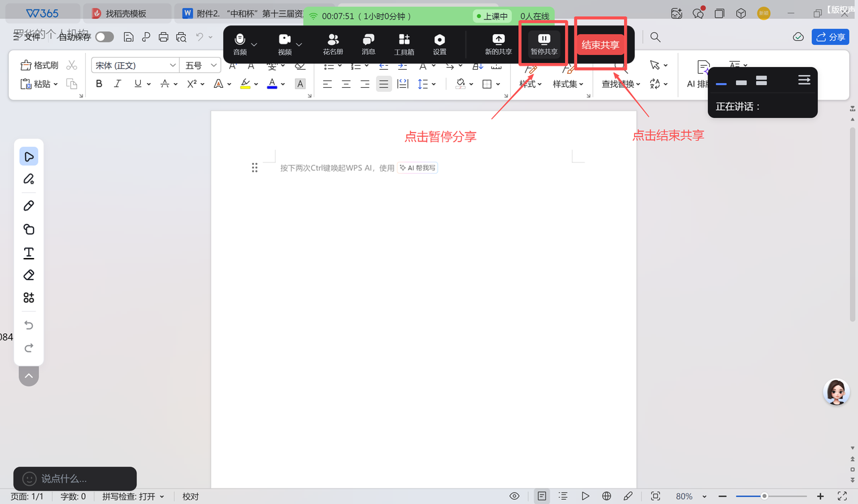Screen dimensions: 858x504
Task: Click the 设置 settings icon
Action: [x=439, y=44]
